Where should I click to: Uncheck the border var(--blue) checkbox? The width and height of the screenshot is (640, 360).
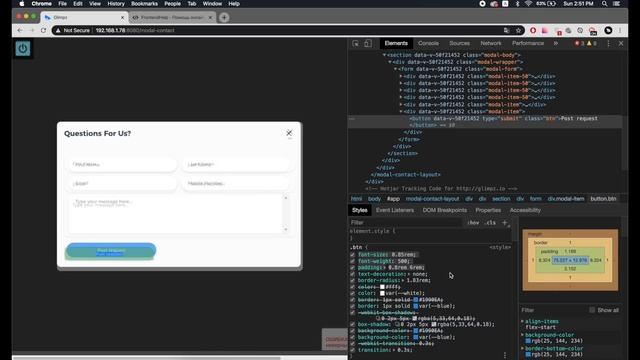pyautogui.click(x=352, y=306)
